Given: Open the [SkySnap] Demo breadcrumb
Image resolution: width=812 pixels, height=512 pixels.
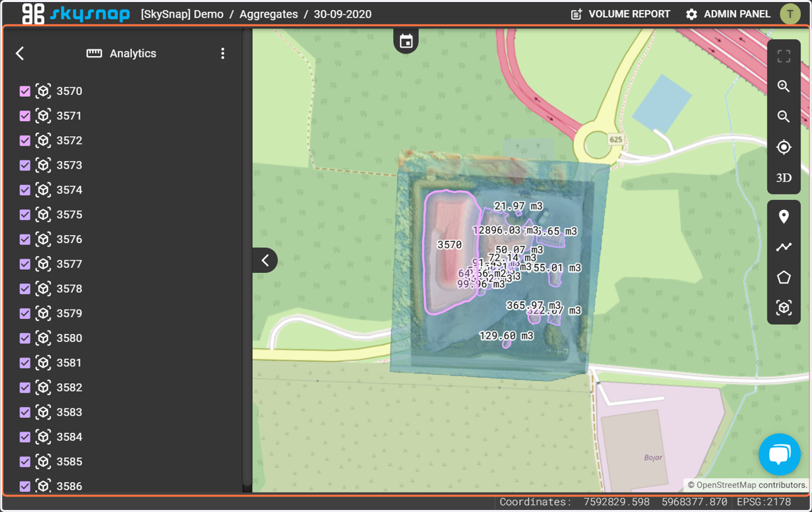Looking at the screenshot, I should click(182, 14).
